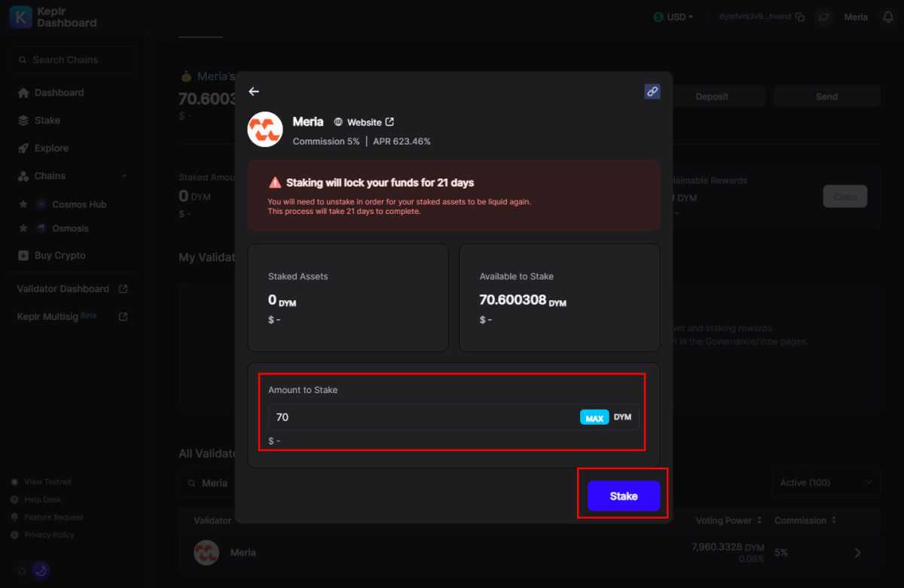Copy validator link with the chain-link icon
904x588 pixels.
click(652, 91)
